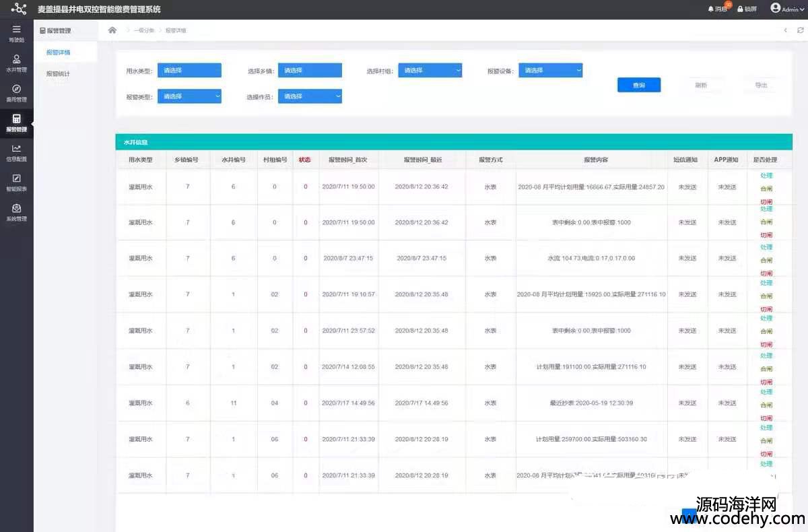Open 水井管理 in the left sidebar
This screenshot has width=808, height=532.
(16, 64)
